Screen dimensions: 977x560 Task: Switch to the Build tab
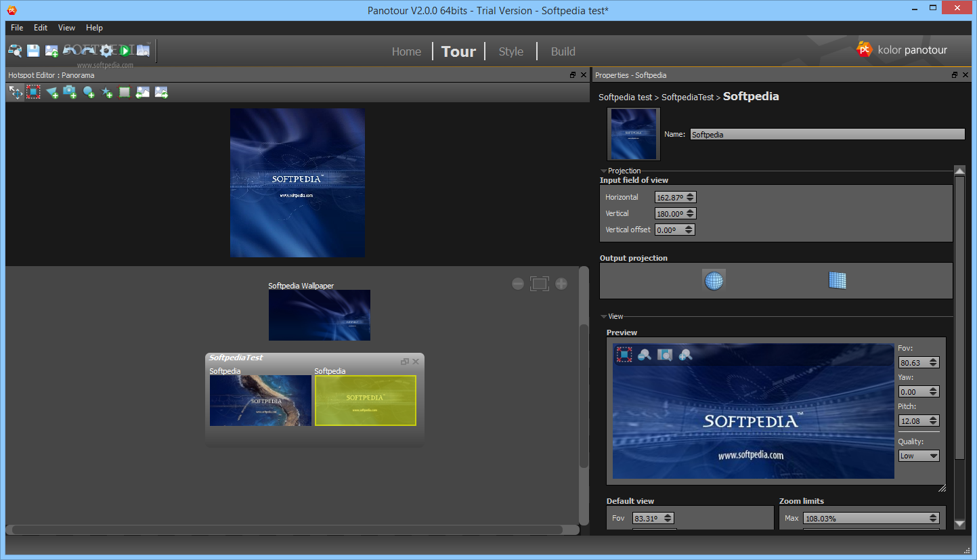(x=563, y=51)
